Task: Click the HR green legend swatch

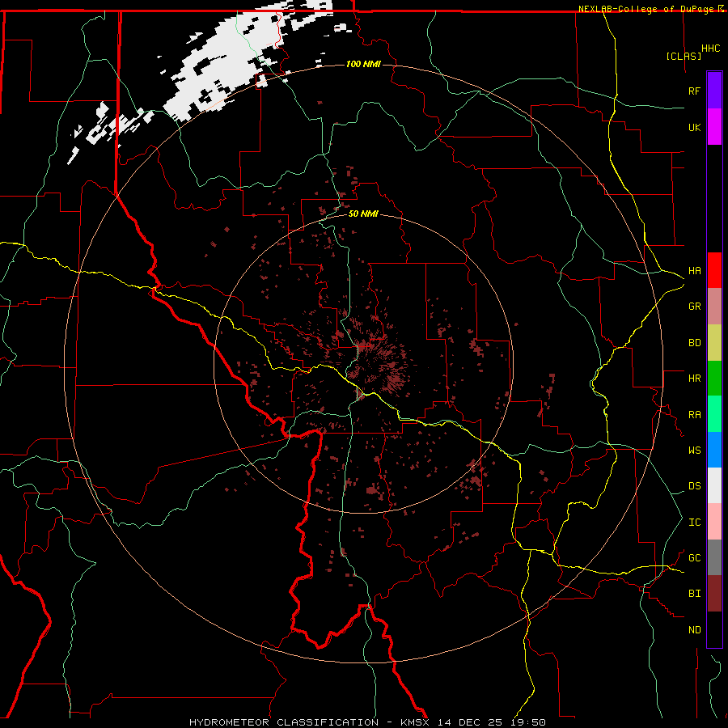Action: click(x=714, y=379)
